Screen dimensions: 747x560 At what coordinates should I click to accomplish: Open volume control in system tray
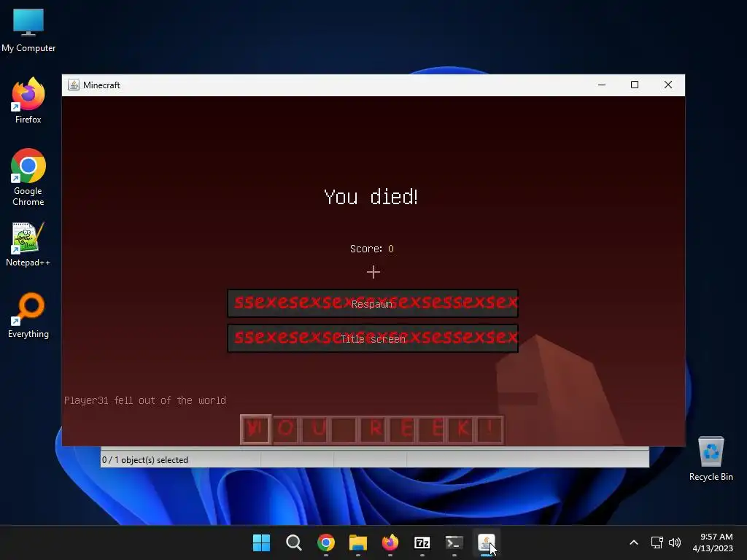pos(675,542)
